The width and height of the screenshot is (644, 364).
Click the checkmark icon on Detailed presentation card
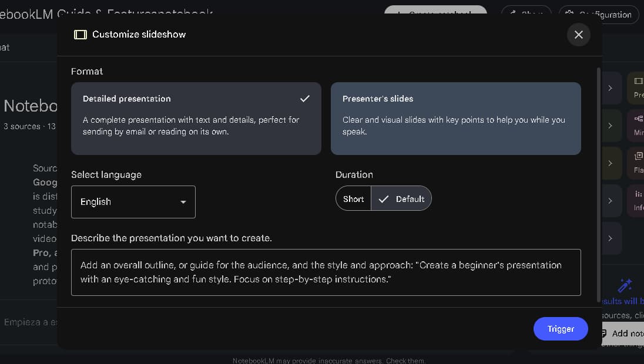tap(304, 99)
